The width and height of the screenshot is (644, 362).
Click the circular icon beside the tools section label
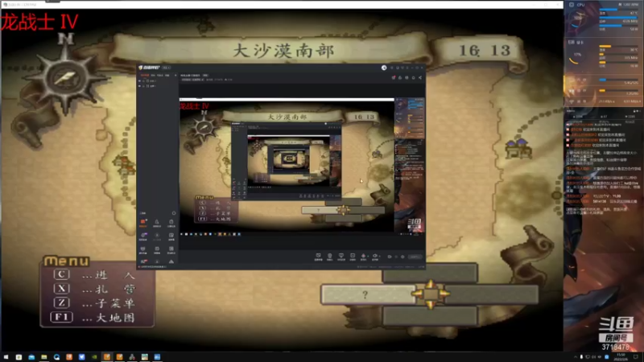click(x=174, y=213)
